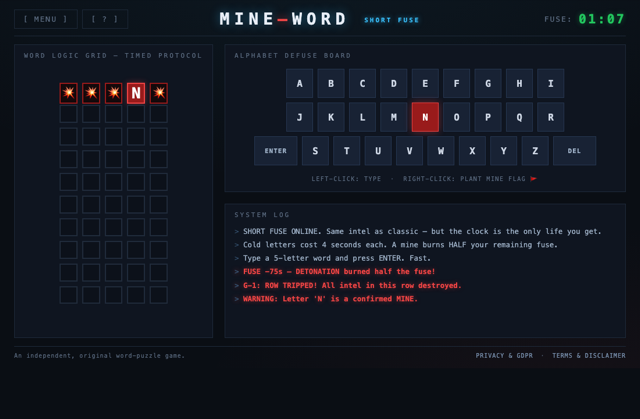Open the Terms & Disclaimer link
Viewport: 640px width, 419px height.
click(x=589, y=356)
